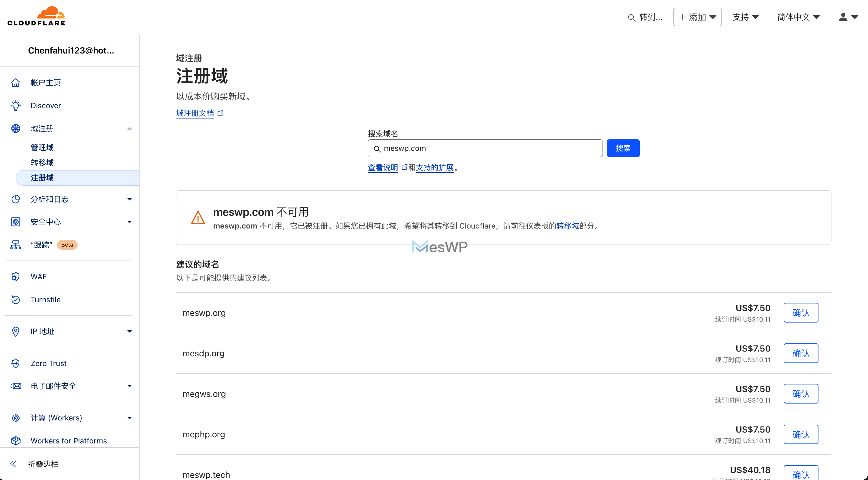This screenshot has height=480, width=868.
Task: Open Zero Trust page
Action: click(x=49, y=363)
